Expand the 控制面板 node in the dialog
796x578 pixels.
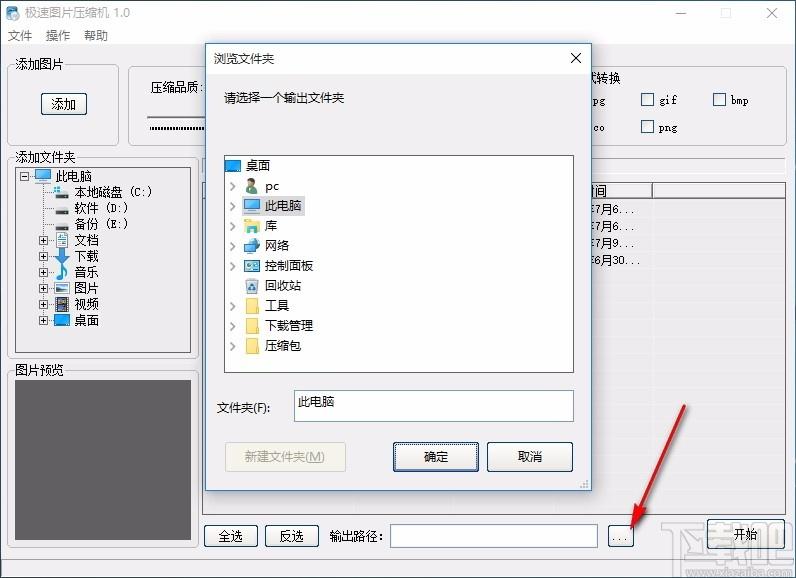pos(233,266)
